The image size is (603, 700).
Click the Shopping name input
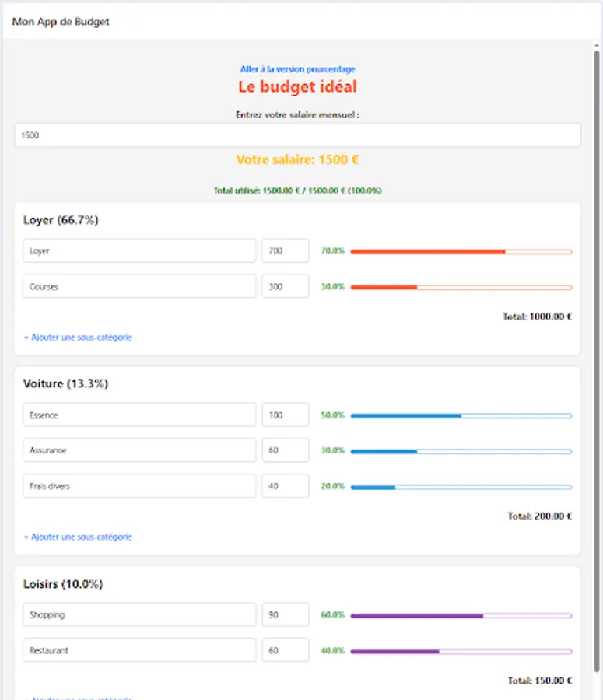pos(139,614)
